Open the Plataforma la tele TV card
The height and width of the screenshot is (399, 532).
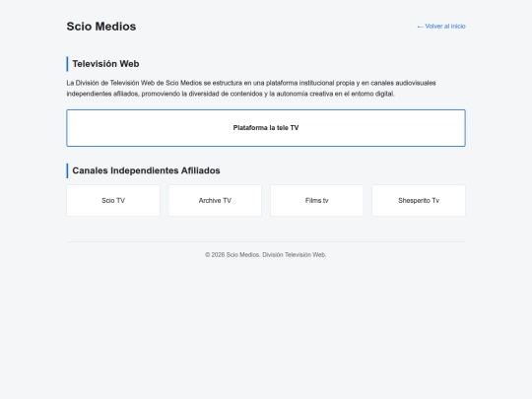[266, 128]
